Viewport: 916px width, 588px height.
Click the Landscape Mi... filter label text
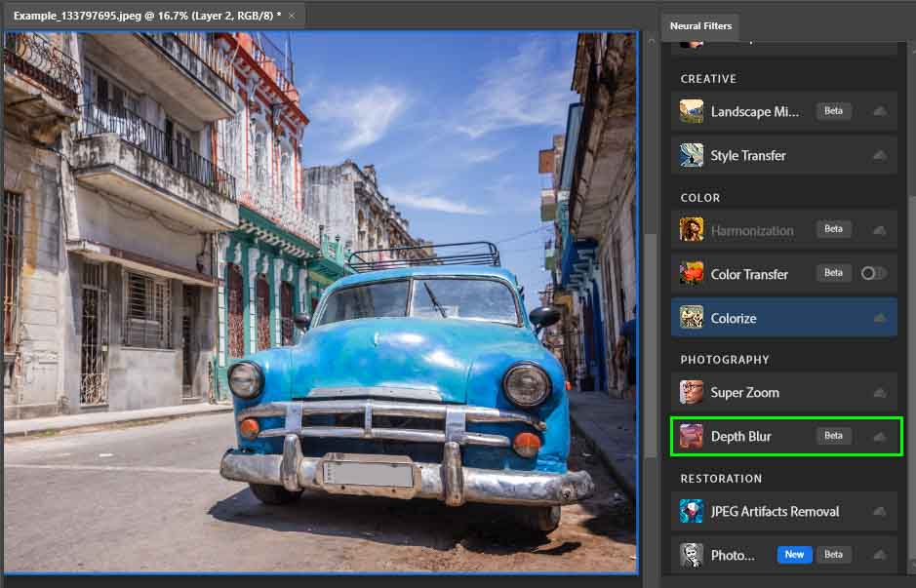pos(754,111)
